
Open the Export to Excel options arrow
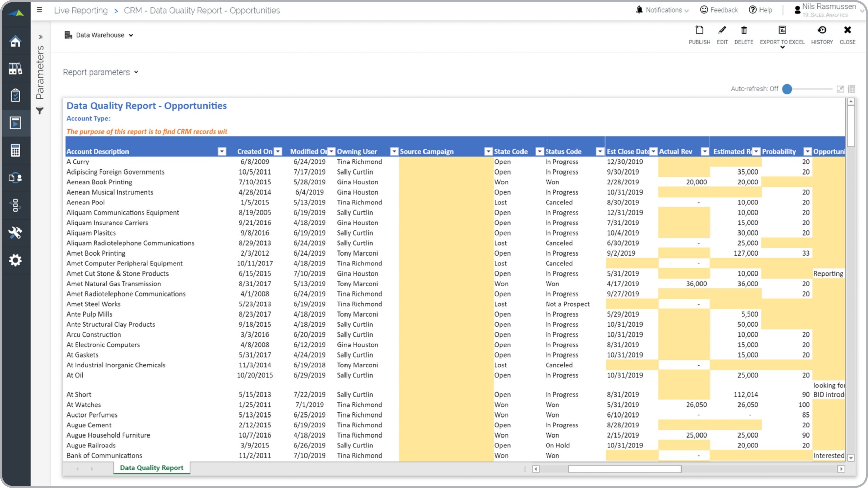[x=782, y=47]
